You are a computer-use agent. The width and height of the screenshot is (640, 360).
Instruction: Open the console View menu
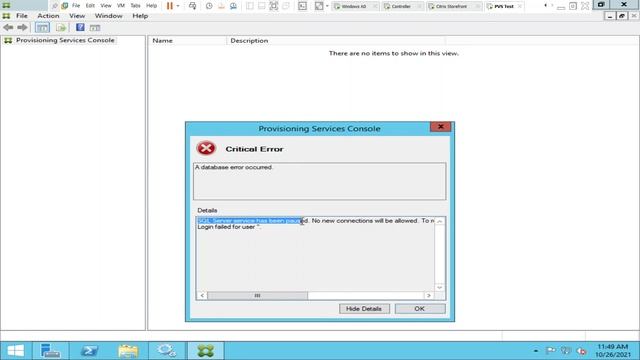tap(77, 16)
